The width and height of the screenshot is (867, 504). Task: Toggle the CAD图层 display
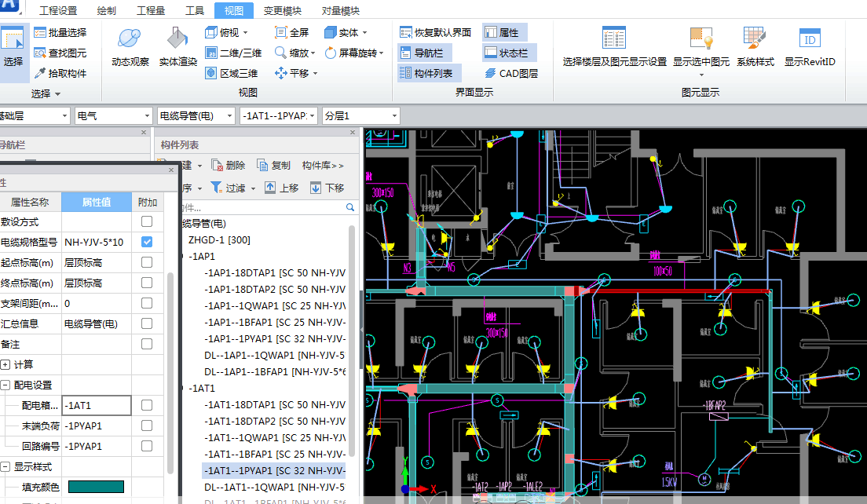point(511,73)
